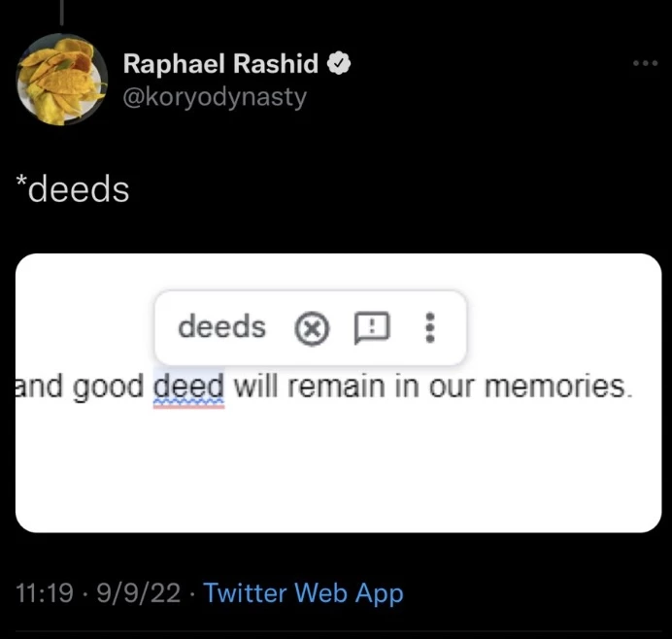Accept the "deeds" suggestion

(221, 327)
